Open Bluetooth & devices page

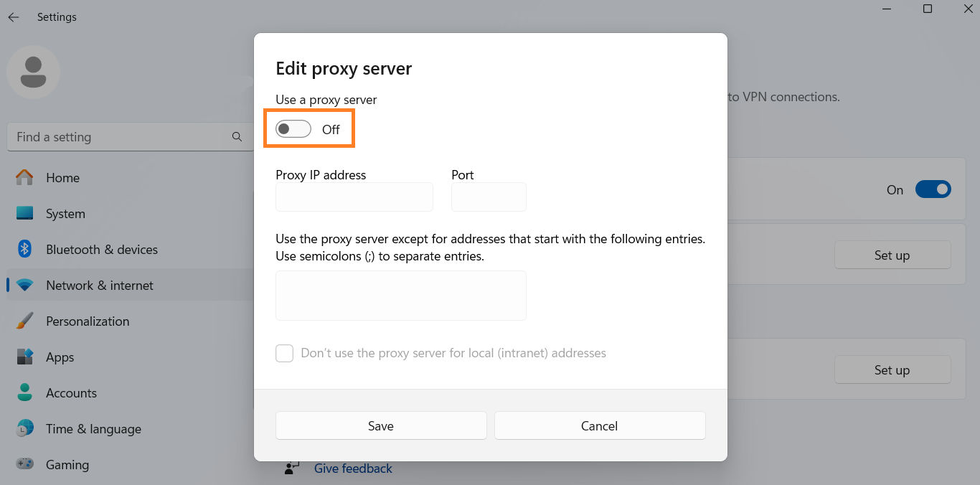coord(130,249)
